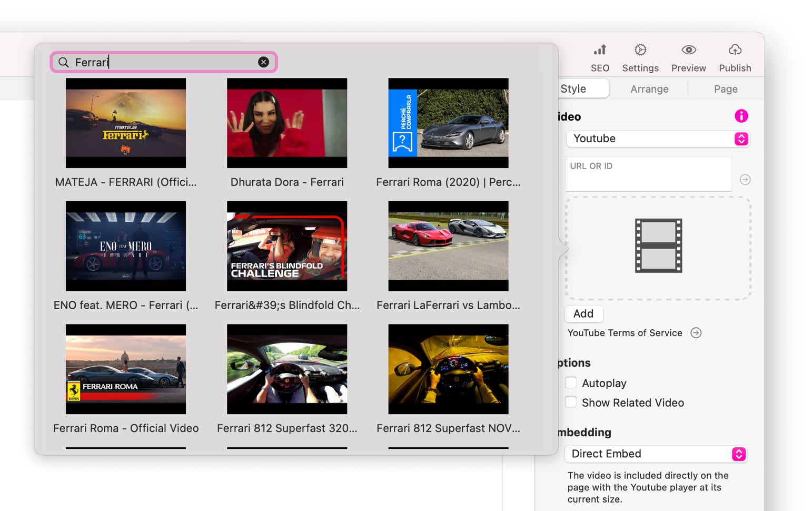
Task: Click the Publish cloud icon
Action: pyautogui.click(x=735, y=50)
